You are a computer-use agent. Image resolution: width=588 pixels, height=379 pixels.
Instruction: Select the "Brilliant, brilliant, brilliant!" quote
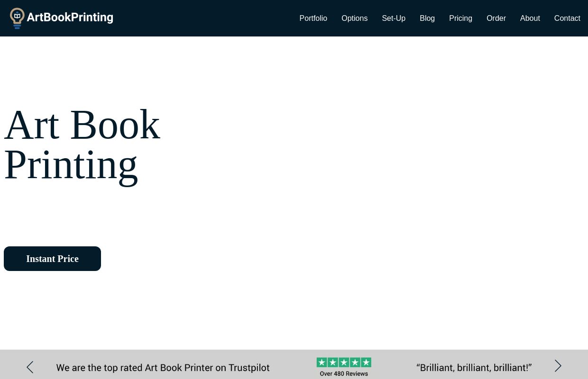tap(474, 368)
